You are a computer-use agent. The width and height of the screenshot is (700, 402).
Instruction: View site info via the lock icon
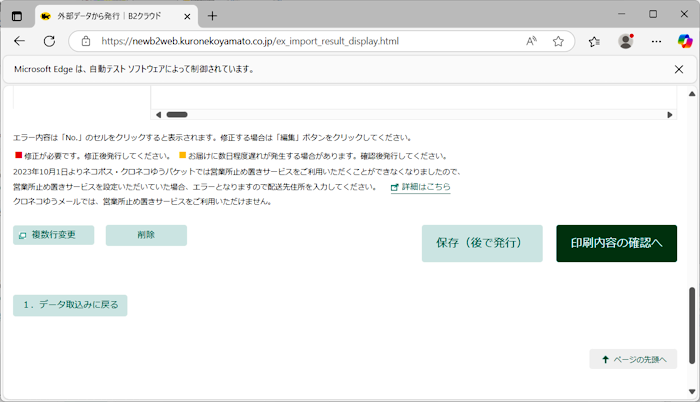tap(86, 41)
